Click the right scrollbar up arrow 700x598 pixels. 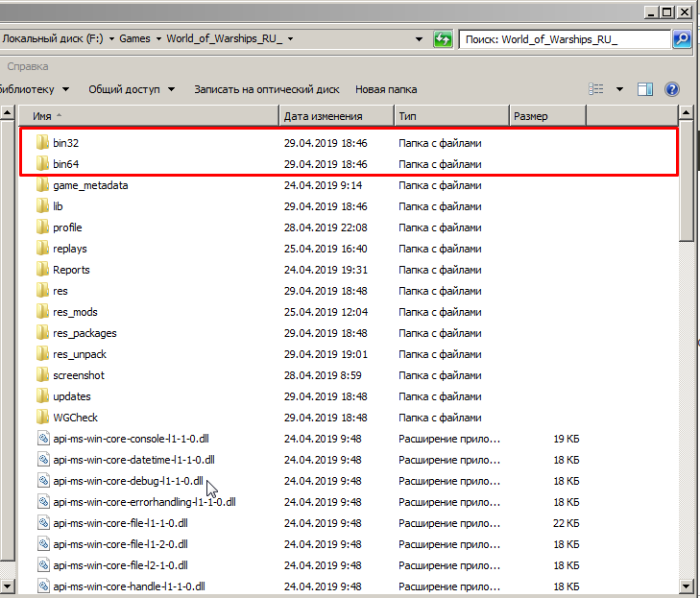(687, 111)
